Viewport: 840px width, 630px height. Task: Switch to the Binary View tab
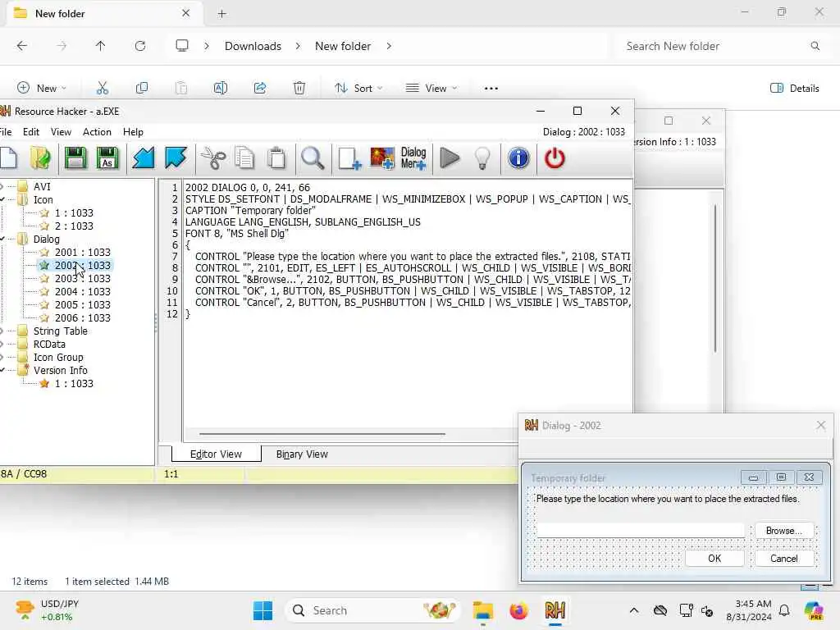(302, 454)
